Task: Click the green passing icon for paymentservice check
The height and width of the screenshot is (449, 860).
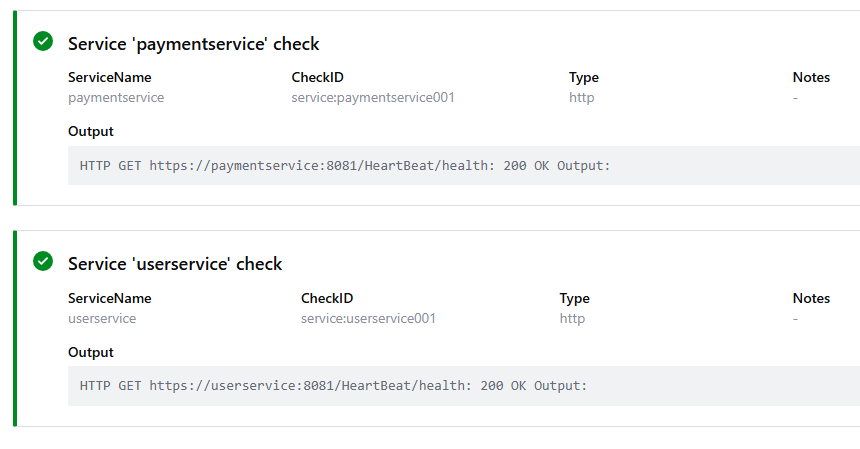Action: tap(43, 41)
